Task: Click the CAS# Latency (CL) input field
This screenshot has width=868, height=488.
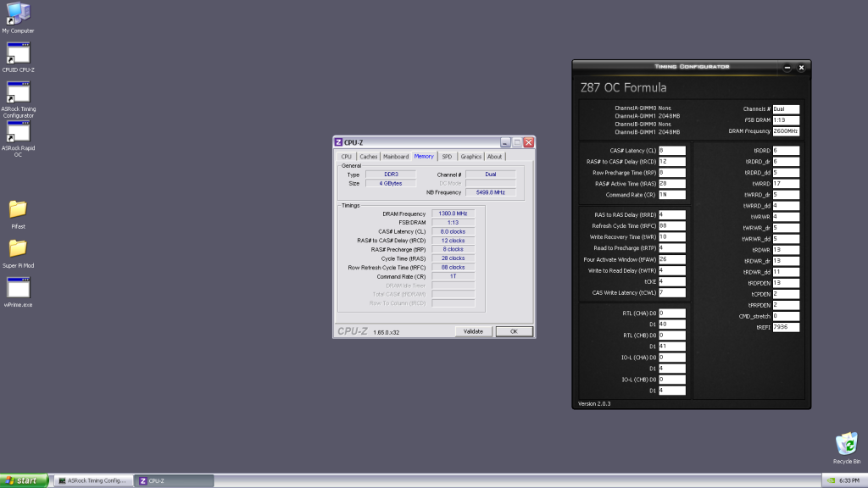Action: [672, 151]
